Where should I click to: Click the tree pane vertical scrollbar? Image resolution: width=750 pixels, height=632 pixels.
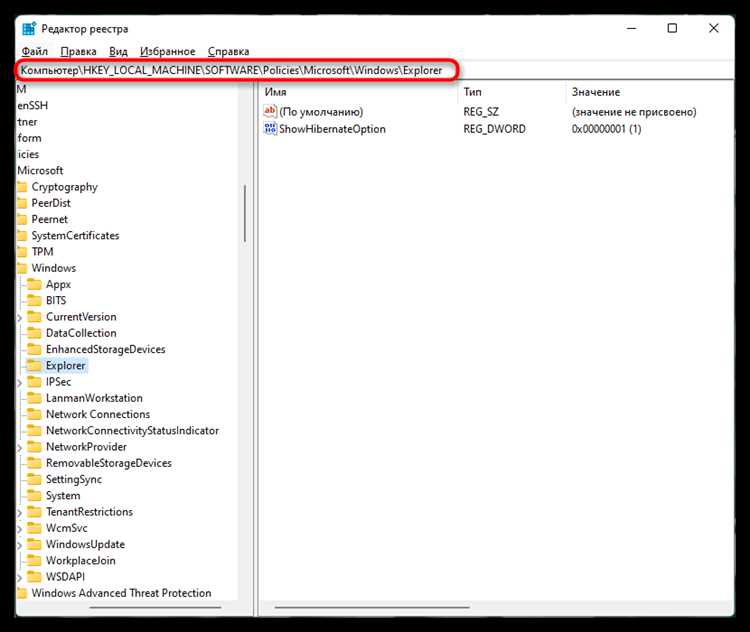pos(245,213)
